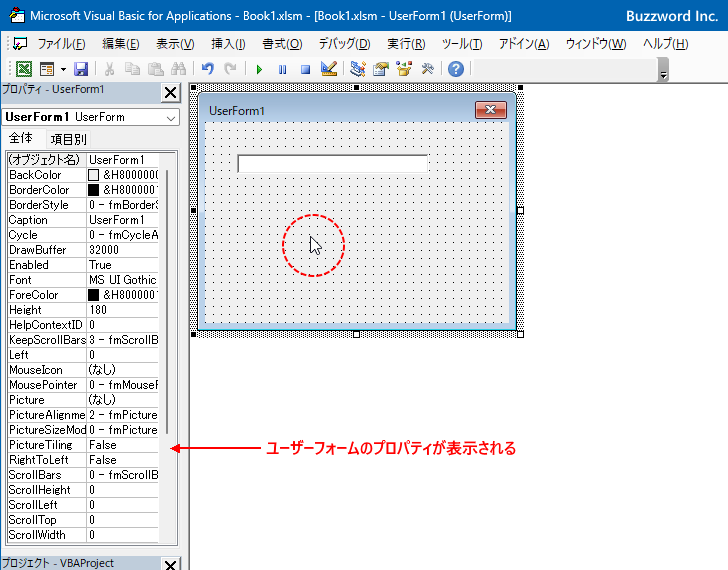Select the ScrollWidth property row
Viewport: 728px width, 570px height.
[x=83, y=535]
